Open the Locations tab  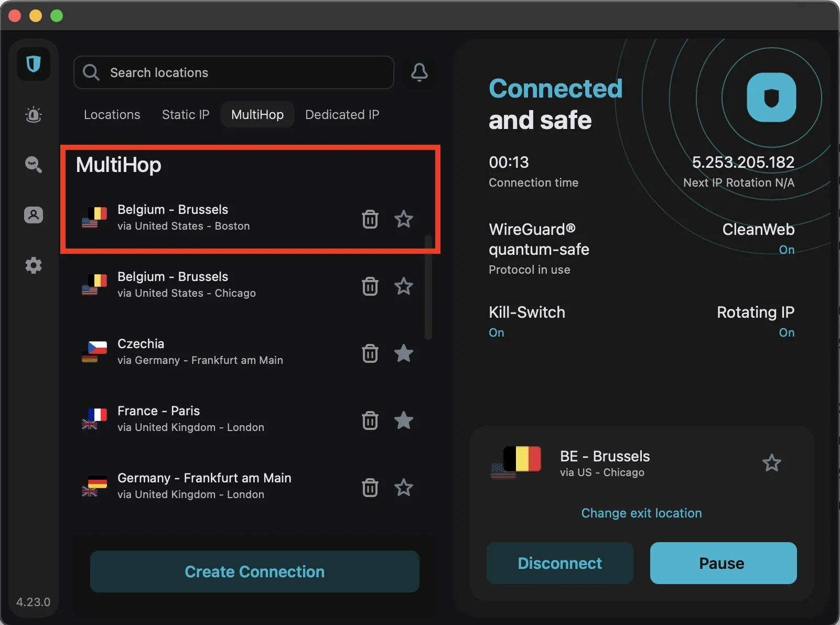click(x=112, y=114)
